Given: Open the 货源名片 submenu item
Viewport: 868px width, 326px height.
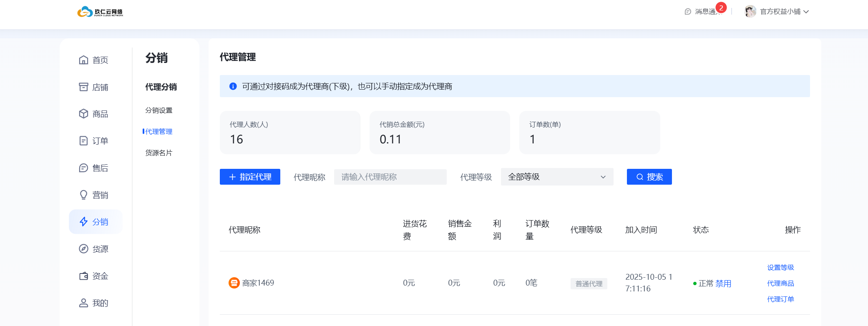Looking at the screenshot, I should (x=159, y=153).
